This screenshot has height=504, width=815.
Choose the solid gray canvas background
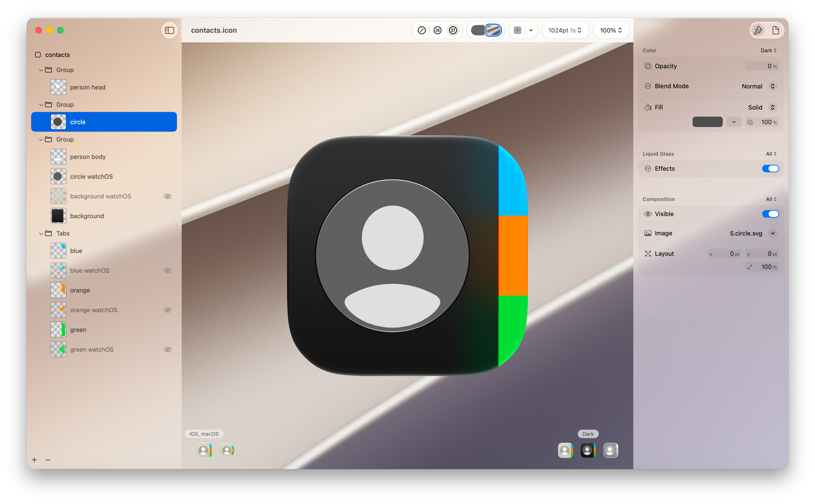[478, 30]
